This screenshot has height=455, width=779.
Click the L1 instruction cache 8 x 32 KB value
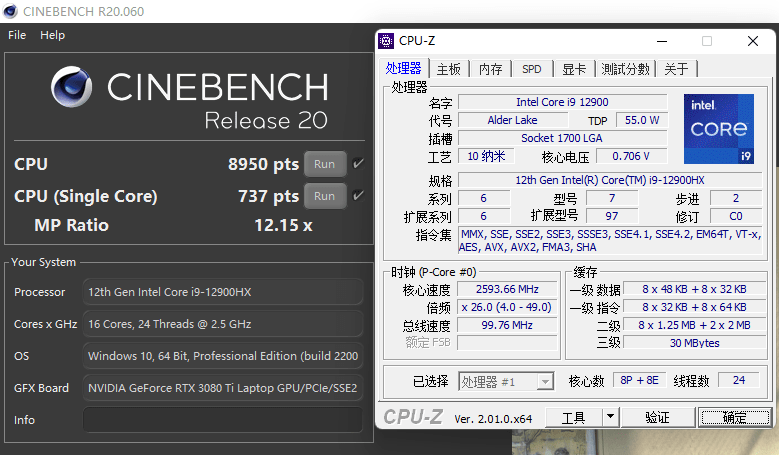coord(695,307)
